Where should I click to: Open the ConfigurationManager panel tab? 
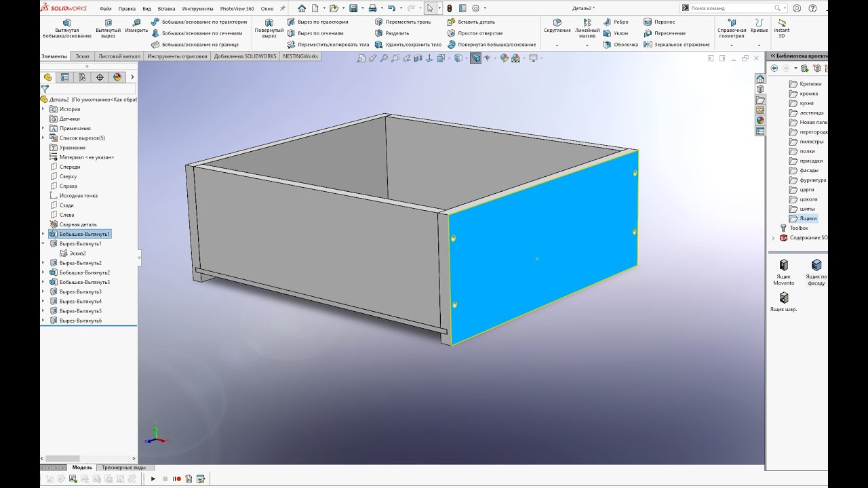82,77
